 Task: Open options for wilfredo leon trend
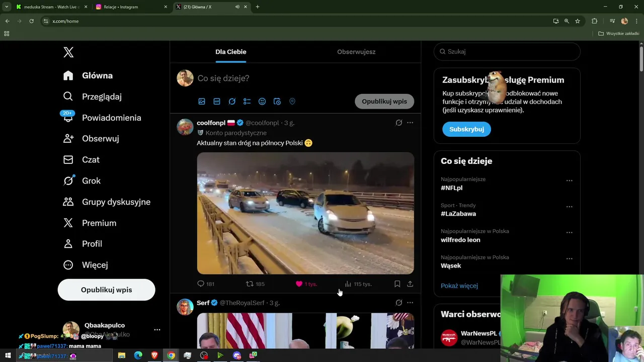570,233
